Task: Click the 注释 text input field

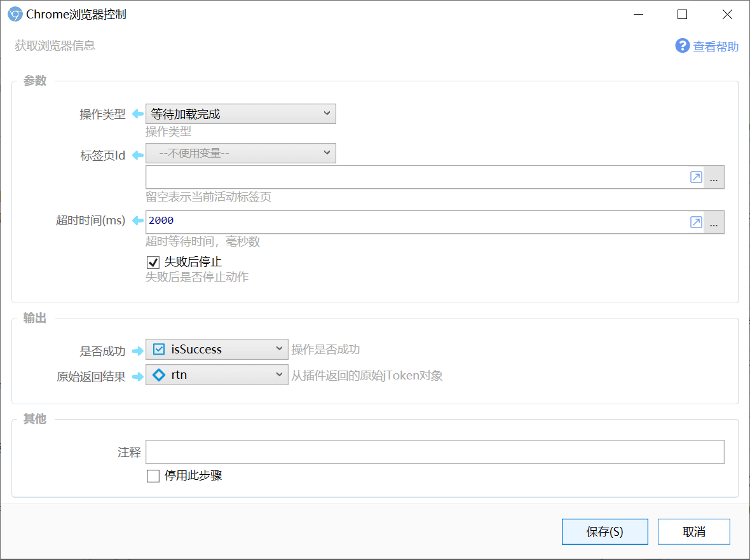Action: tap(435, 452)
